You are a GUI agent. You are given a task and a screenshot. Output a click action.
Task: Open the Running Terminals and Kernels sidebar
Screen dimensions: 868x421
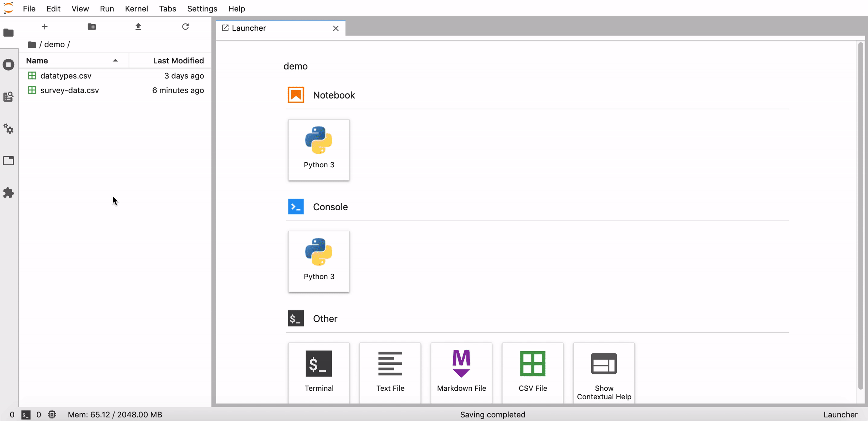click(9, 65)
